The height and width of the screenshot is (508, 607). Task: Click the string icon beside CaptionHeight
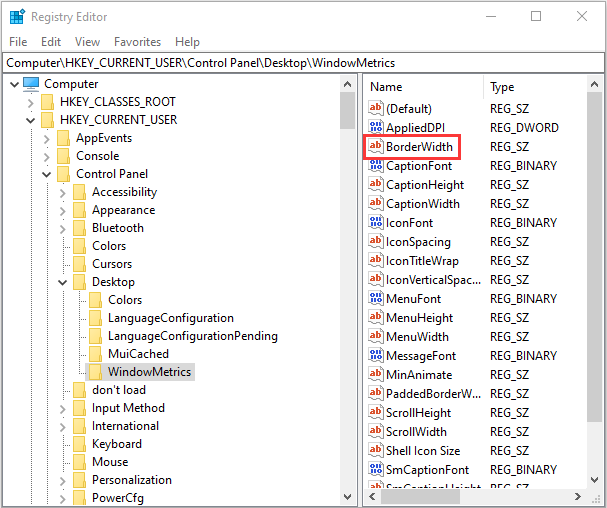(376, 185)
